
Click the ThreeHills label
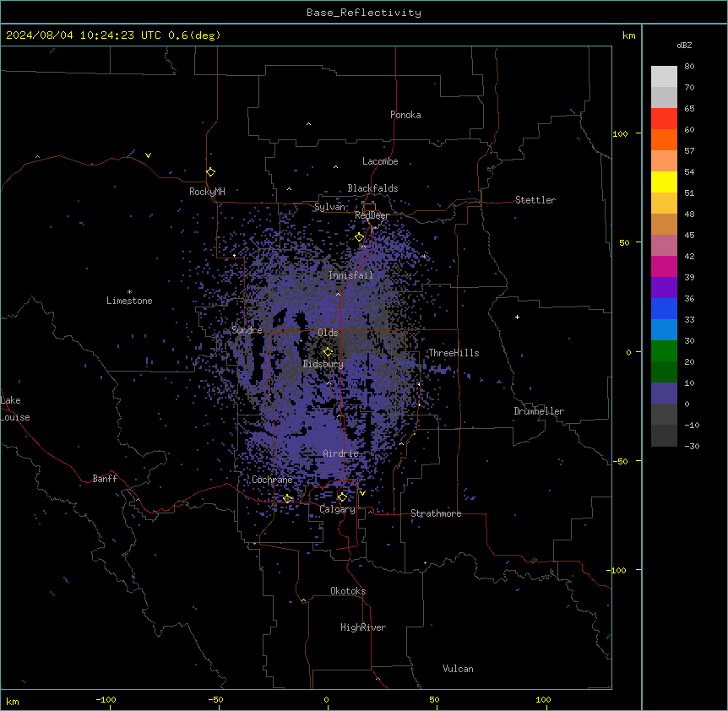pos(454,353)
